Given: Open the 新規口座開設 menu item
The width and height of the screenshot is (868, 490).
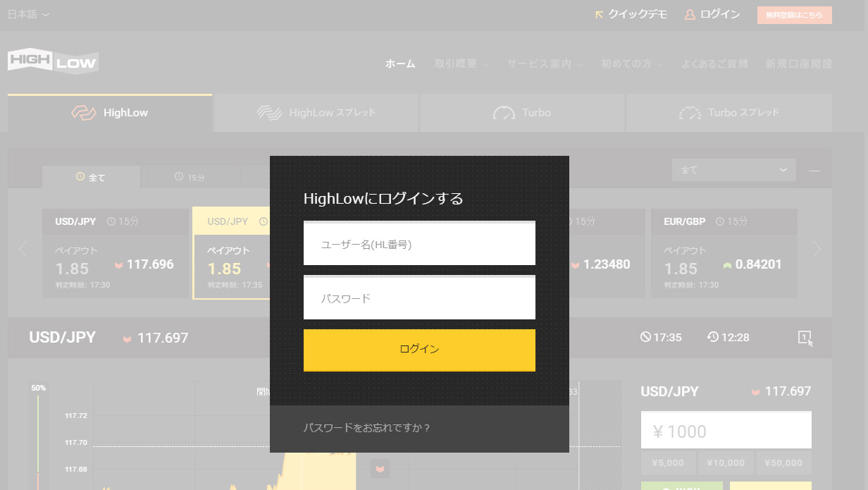Looking at the screenshot, I should coord(799,63).
